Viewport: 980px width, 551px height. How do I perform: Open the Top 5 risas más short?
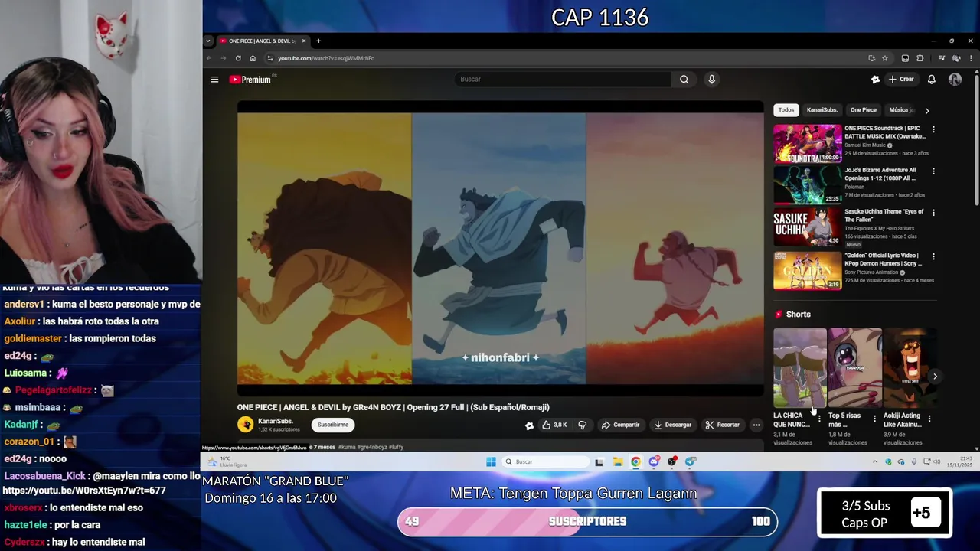[855, 368]
